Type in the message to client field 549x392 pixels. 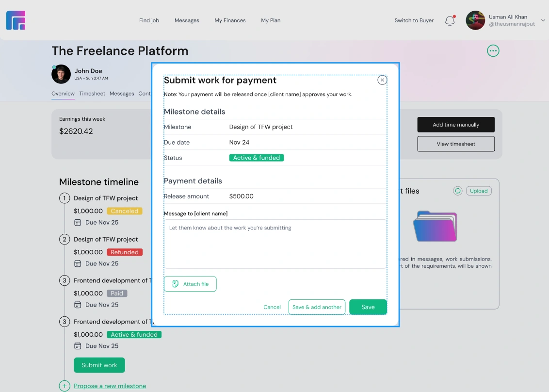275,244
